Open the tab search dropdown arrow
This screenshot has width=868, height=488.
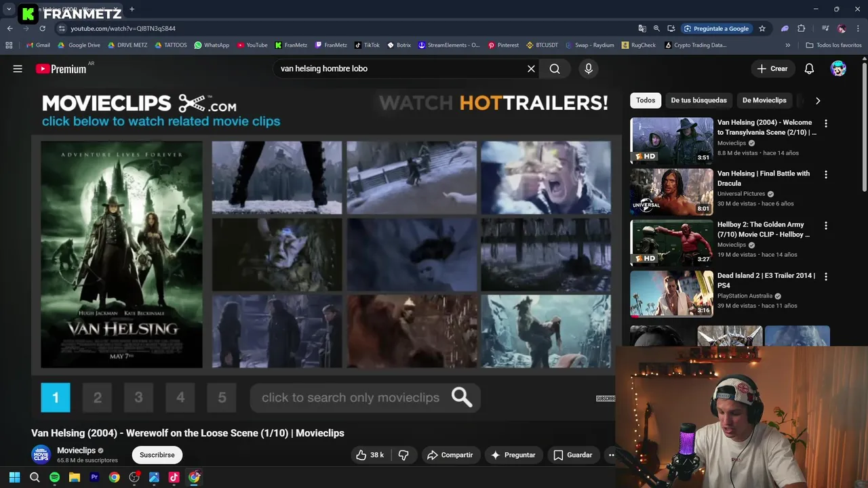pyautogui.click(x=9, y=9)
